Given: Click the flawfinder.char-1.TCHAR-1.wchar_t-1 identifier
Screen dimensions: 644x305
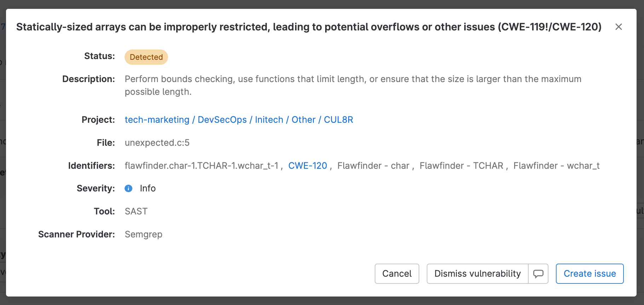Looking at the screenshot, I should 202,166.
